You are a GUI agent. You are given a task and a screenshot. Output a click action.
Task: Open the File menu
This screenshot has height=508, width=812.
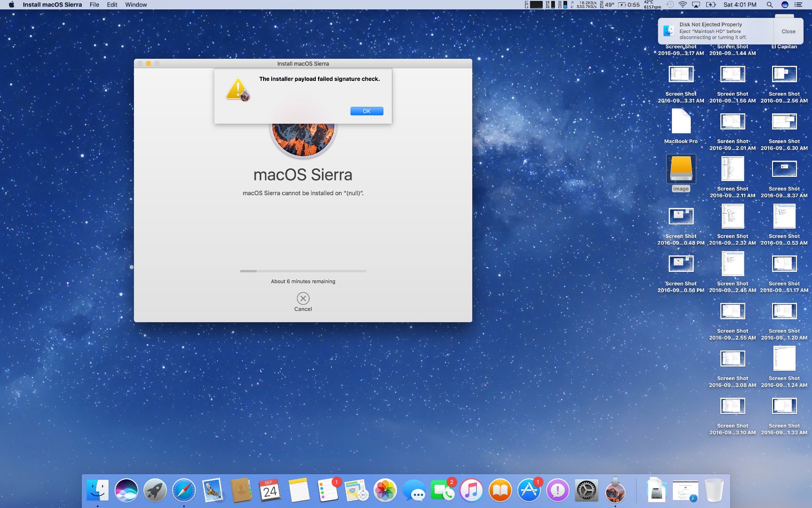point(94,5)
